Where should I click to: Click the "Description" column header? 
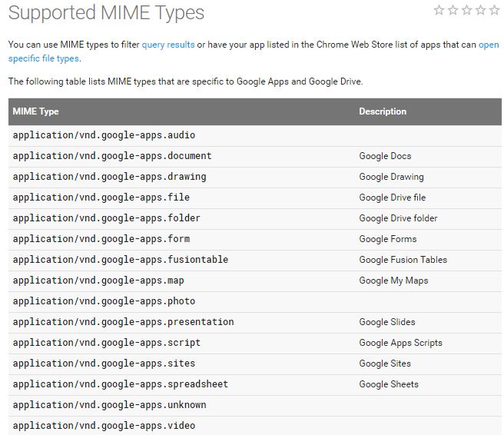[383, 111]
